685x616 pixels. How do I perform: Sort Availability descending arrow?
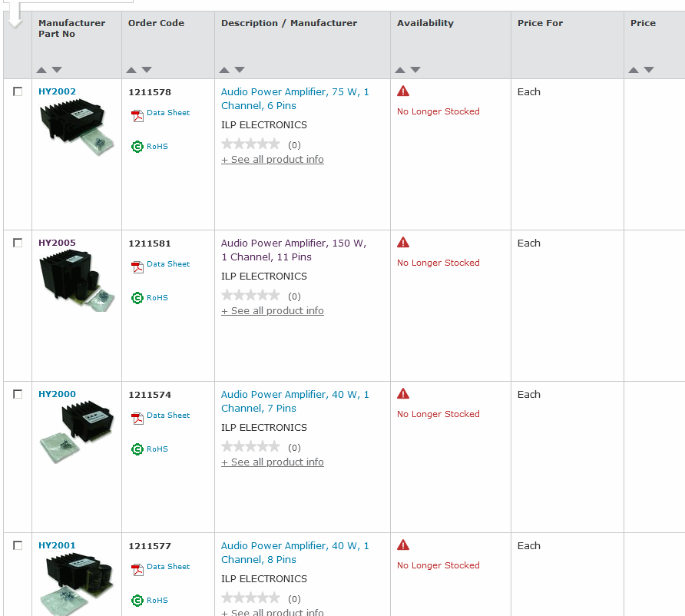(x=415, y=70)
